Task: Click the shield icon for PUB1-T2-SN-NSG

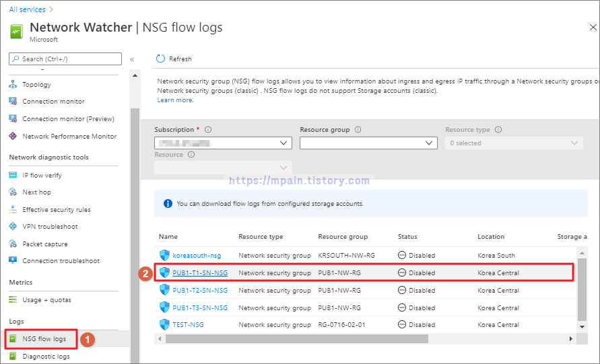Action: (x=164, y=290)
